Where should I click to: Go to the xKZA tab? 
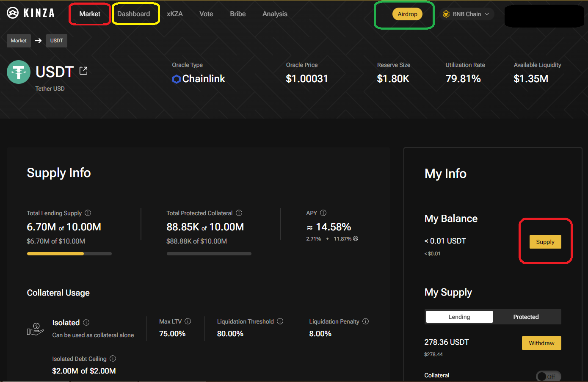click(x=175, y=14)
